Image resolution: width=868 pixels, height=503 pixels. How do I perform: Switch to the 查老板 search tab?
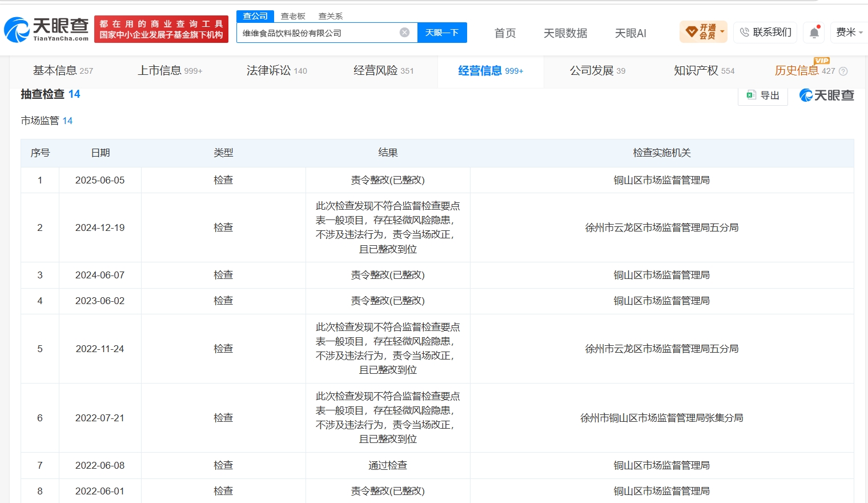click(x=293, y=16)
